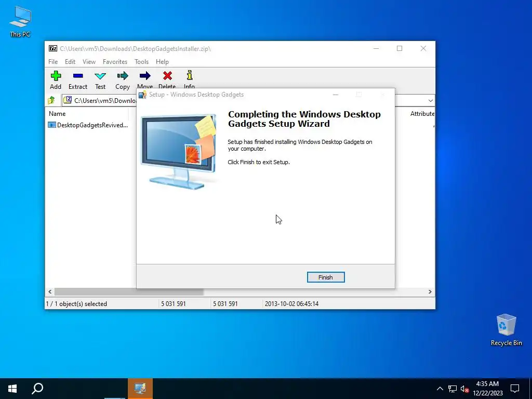Click the Setup taskbar button
The height and width of the screenshot is (399, 532).
(x=140, y=389)
